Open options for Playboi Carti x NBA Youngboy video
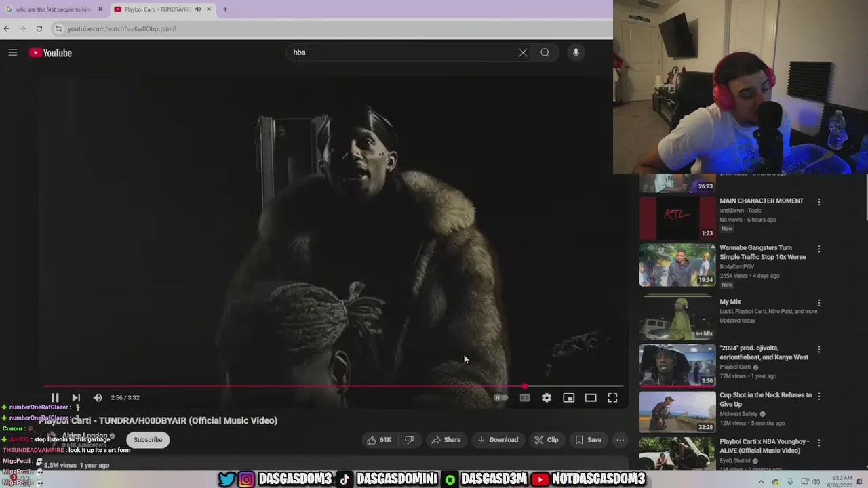Screen dimensions: 868x488 pos(819,443)
